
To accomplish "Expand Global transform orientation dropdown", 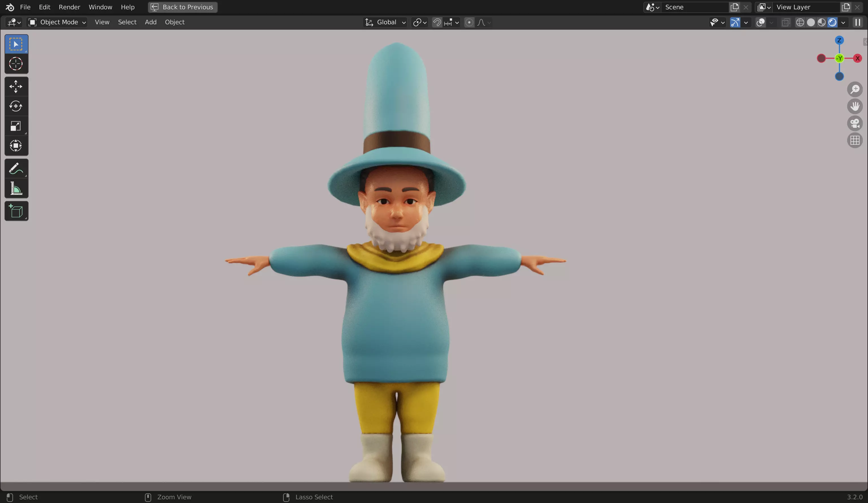I will tap(386, 22).
